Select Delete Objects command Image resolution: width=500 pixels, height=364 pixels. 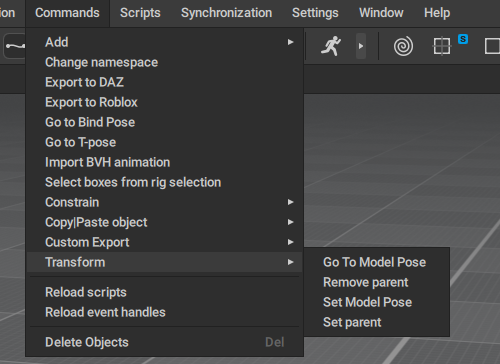coord(164,342)
